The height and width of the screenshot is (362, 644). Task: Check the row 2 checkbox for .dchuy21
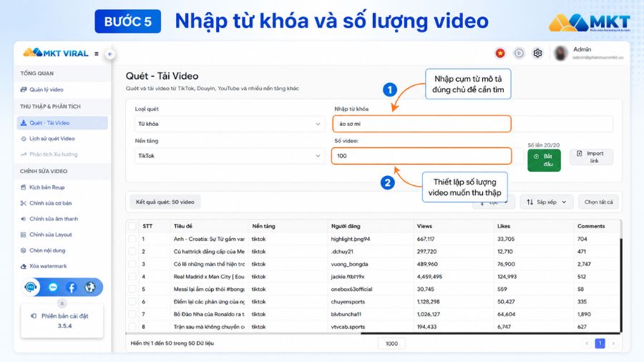coord(132,252)
